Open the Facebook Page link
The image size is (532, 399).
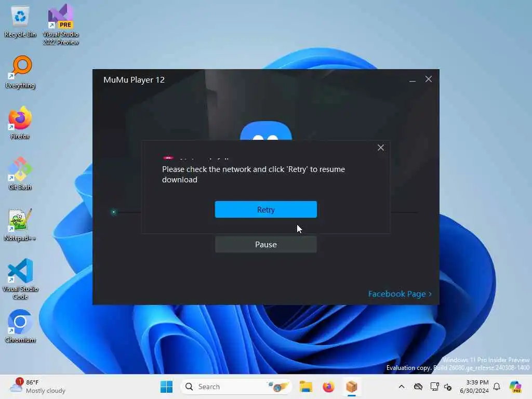click(x=400, y=294)
